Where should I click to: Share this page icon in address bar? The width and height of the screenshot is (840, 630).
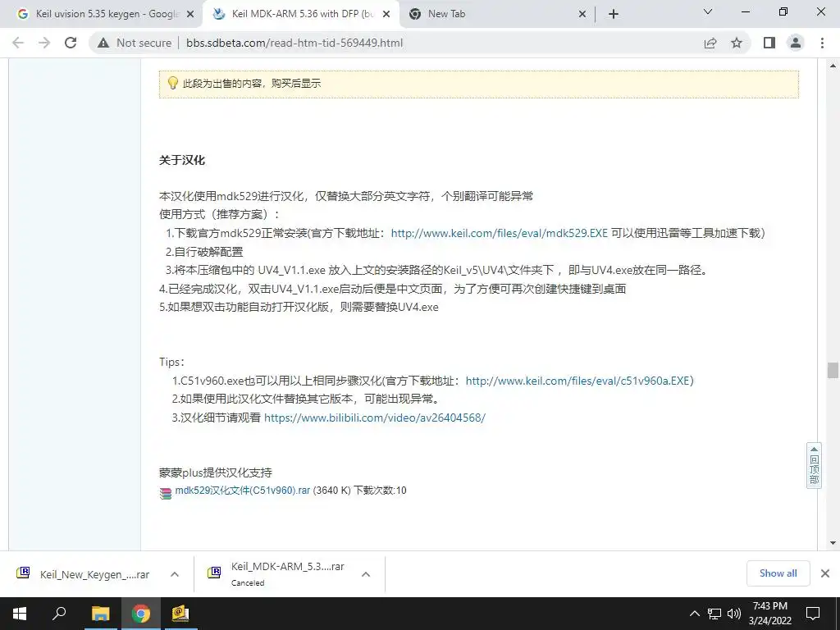tap(710, 43)
